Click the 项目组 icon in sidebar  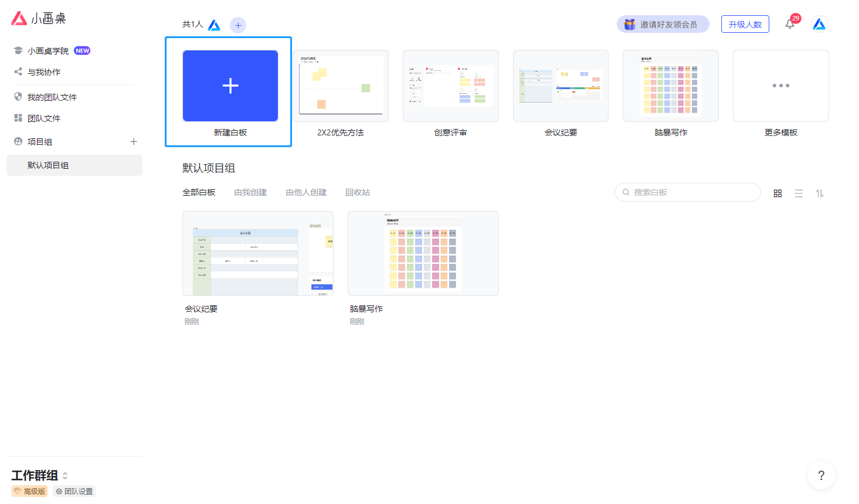click(18, 141)
